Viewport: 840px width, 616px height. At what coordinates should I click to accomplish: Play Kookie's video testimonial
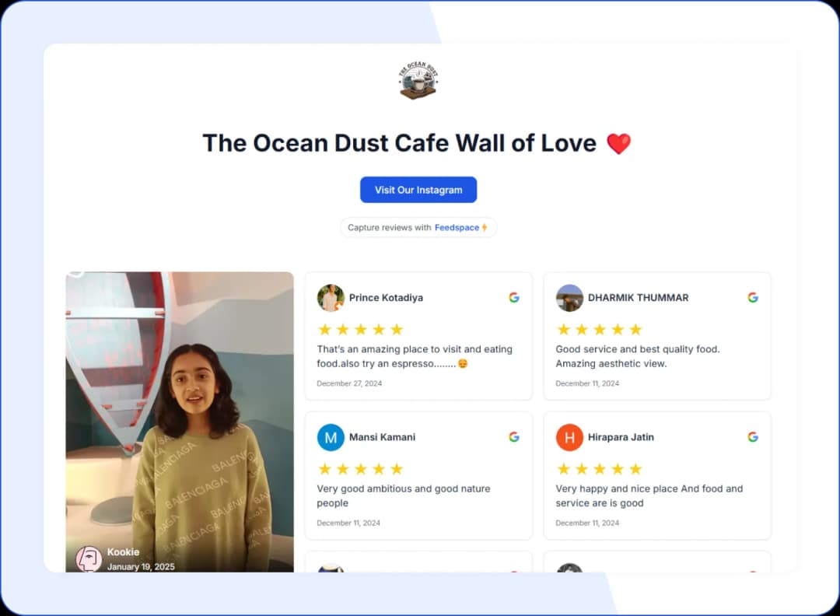point(180,420)
